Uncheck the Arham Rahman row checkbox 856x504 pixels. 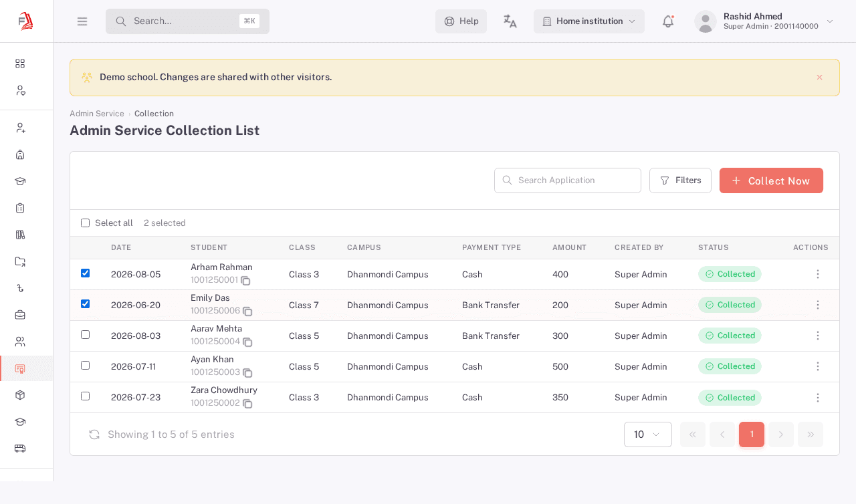coord(85,273)
